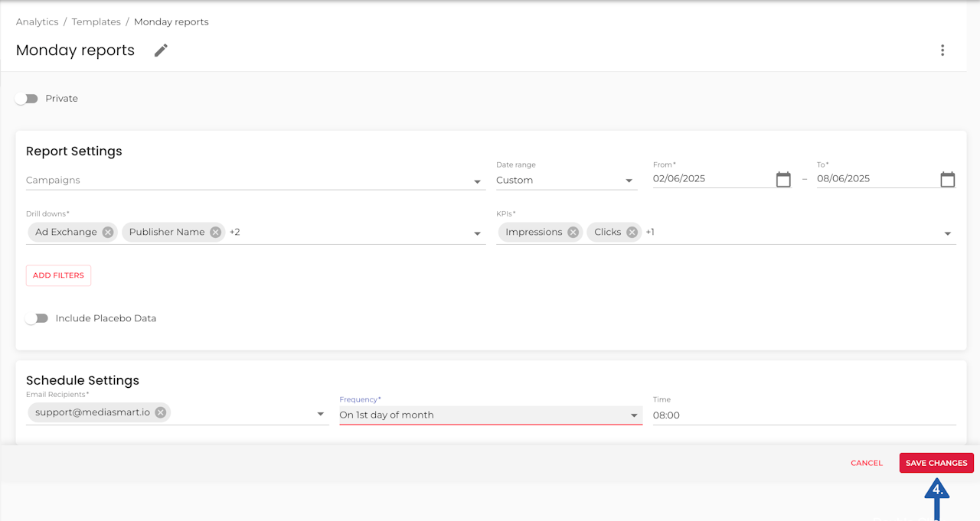Toggle the Private switch
This screenshot has width=980, height=521.
coord(27,99)
